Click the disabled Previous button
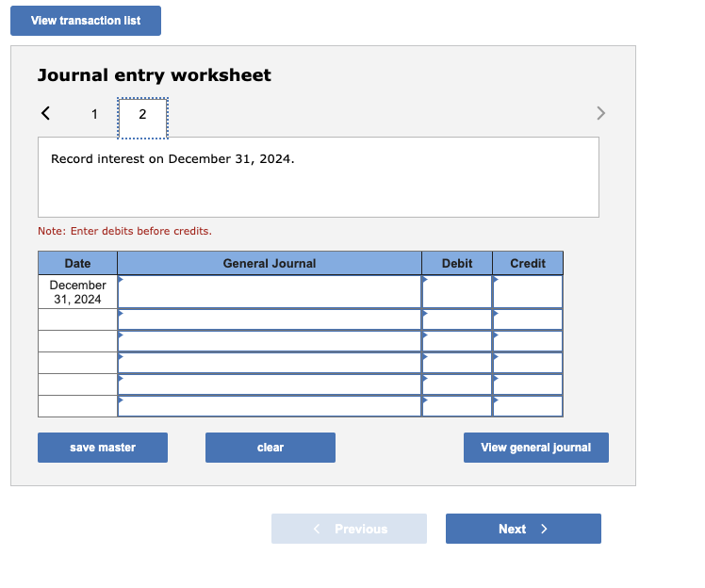 pyautogui.click(x=349, y=529)
